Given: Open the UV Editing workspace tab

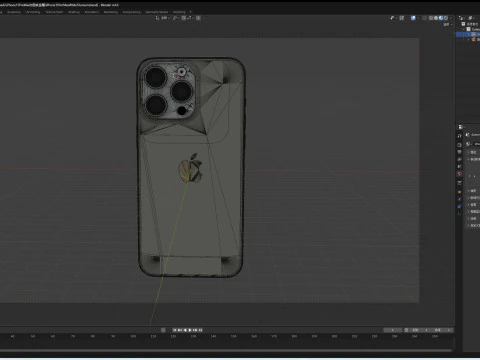Looking at the screenshot, I should point(32,12).
